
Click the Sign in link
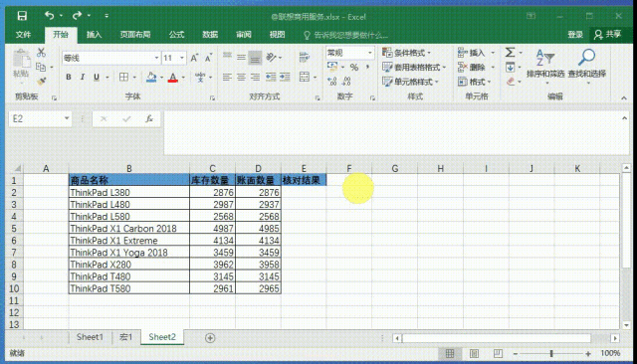tap(575, 35)
